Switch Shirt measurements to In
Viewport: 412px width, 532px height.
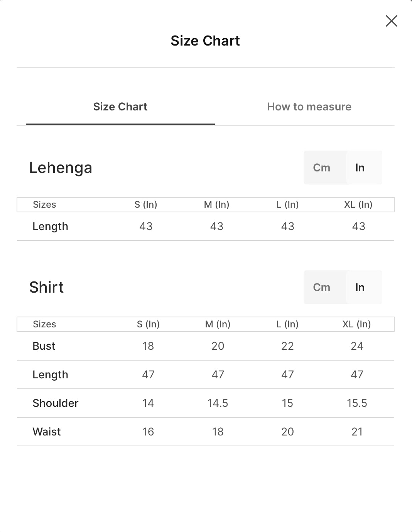tap(360, 287)
